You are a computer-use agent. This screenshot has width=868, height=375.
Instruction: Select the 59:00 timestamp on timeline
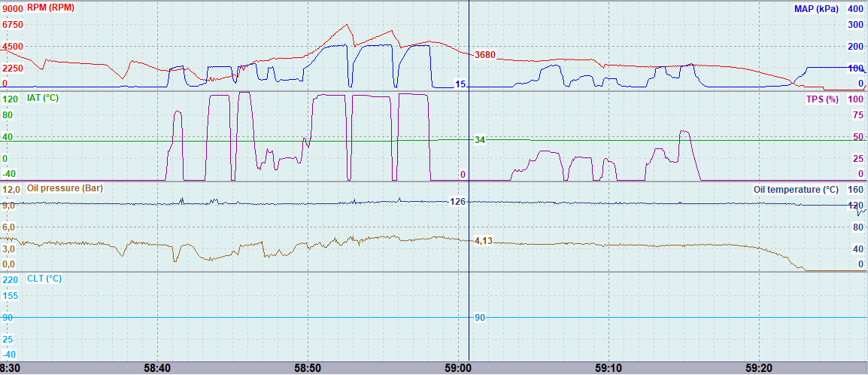(457, 369)
